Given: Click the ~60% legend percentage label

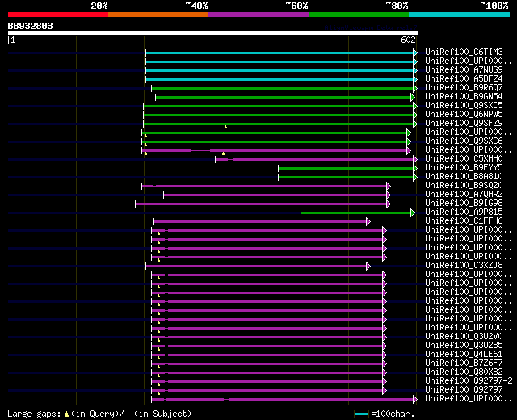Looking at the screenshot, I should pyautogui.click(x=296, y=6).
